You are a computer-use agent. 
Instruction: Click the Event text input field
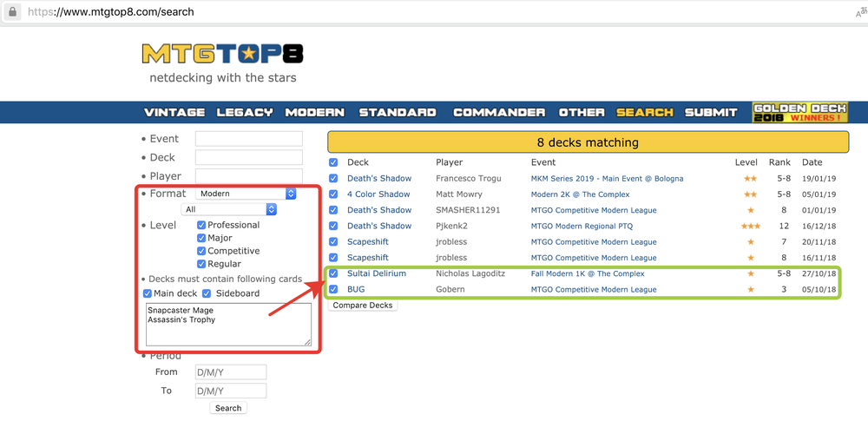[x=248, y=139]
